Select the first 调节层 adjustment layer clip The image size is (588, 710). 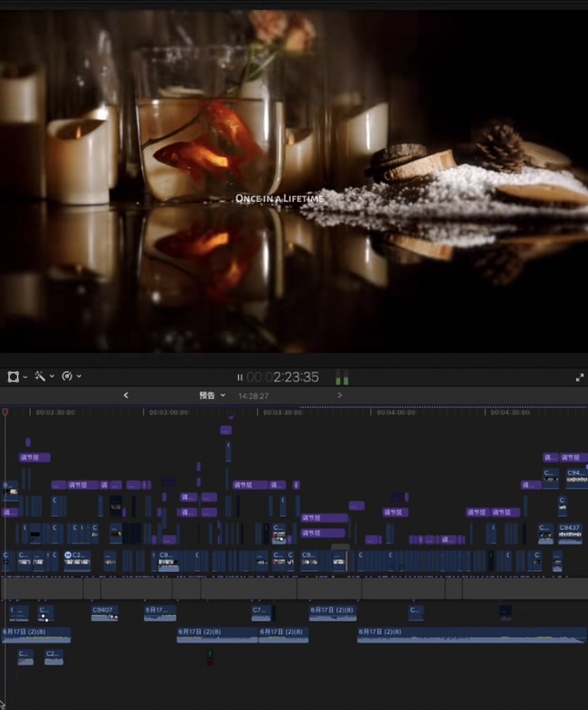[x=34, y=458]
